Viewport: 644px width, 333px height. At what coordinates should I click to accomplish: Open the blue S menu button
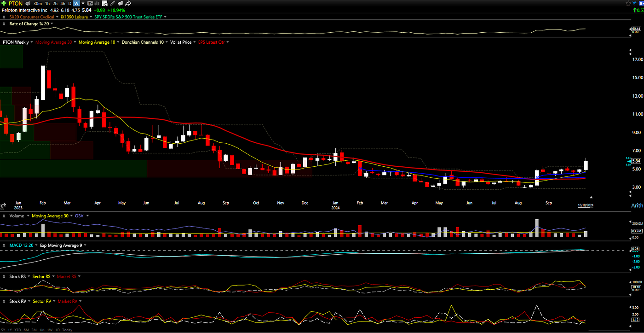641,3
